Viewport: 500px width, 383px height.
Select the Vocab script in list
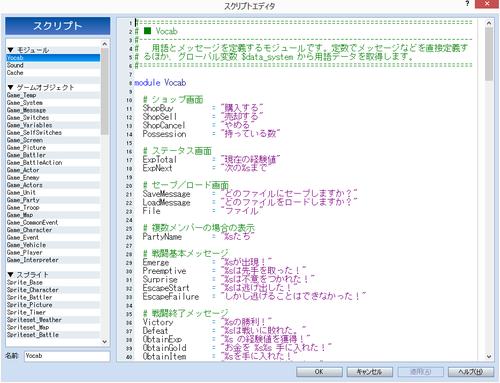pos(53,58)
